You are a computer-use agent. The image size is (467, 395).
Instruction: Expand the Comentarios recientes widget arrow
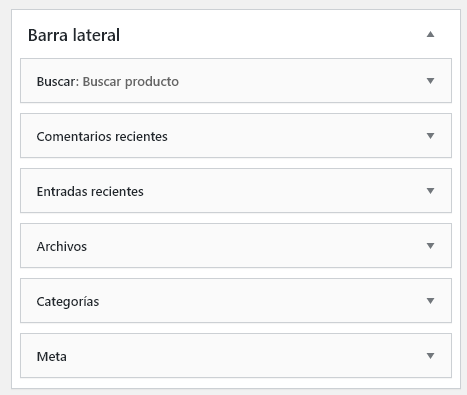tap(430, 136)
